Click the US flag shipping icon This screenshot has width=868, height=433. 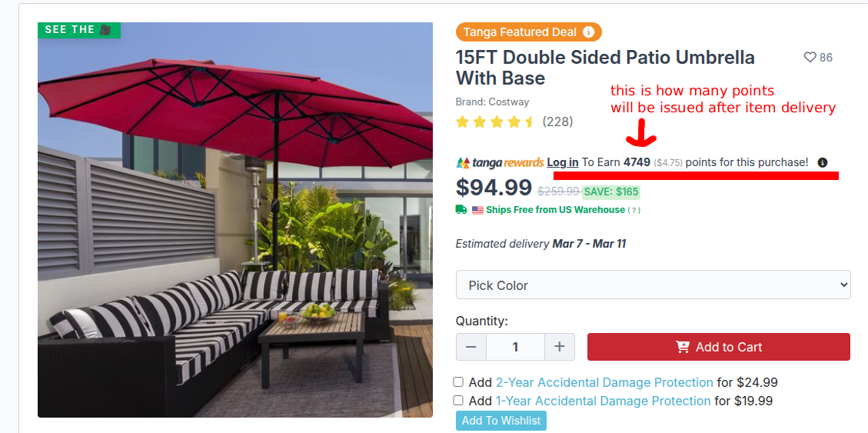[x=477, y=210]
